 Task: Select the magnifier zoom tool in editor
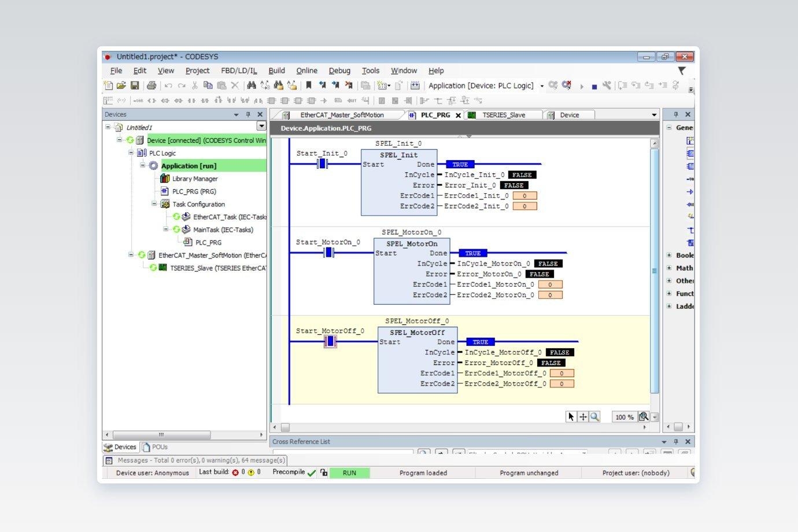594,416
